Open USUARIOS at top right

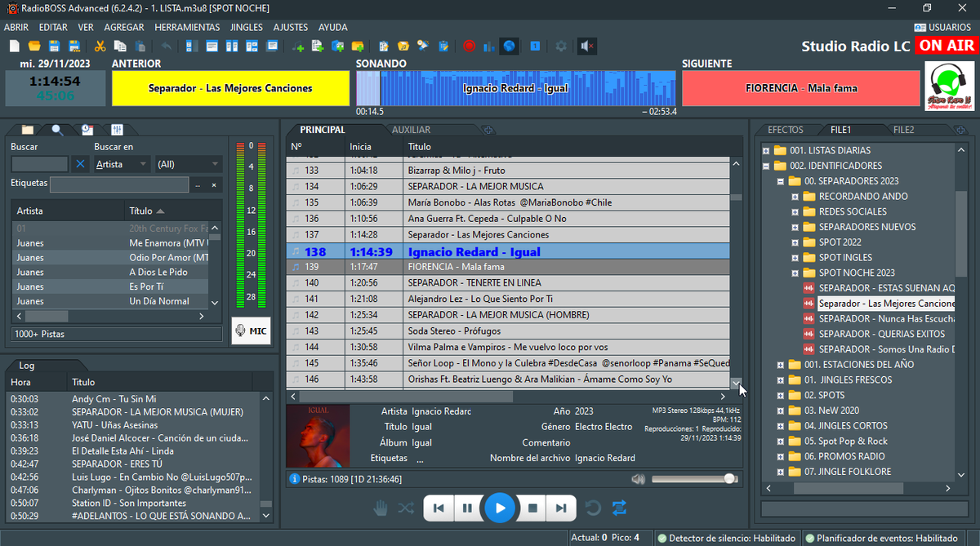(x=942, y=27)
